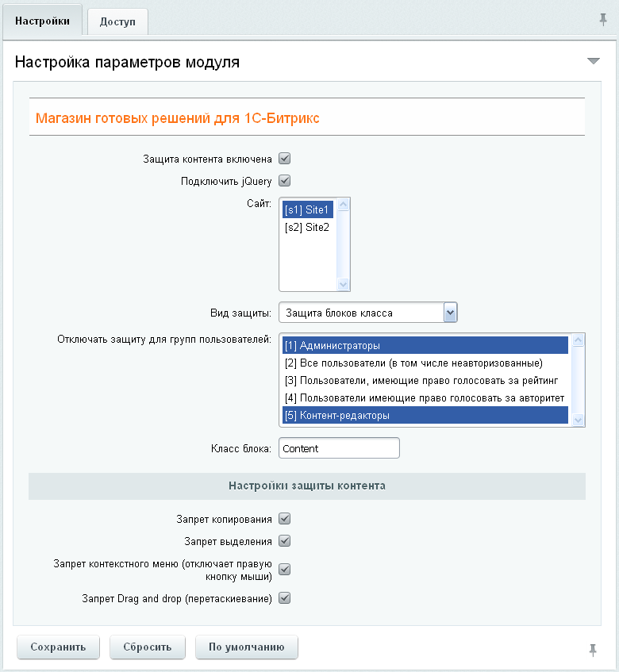Image resolution: width=619 pixels, height=672 pixels.
Task: Uncheck the Запрет контекстного меню checkbox
Action: [285, 569]
